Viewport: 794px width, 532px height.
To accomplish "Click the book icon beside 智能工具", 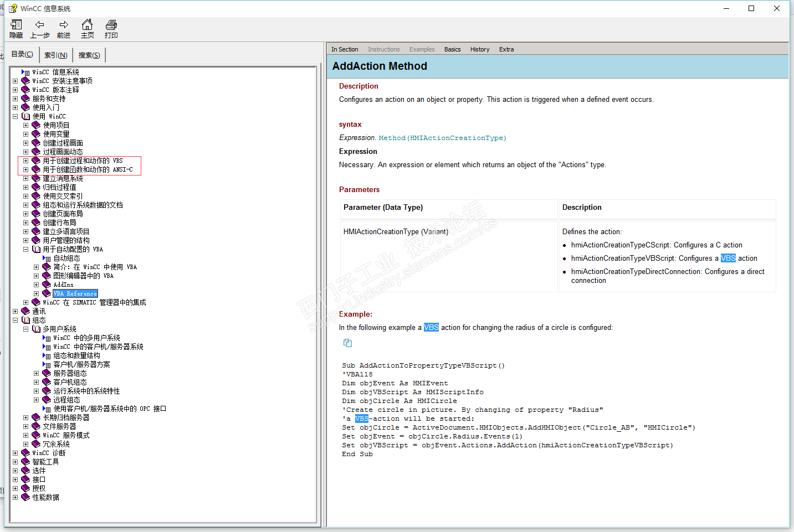I will tap(25, 462).
